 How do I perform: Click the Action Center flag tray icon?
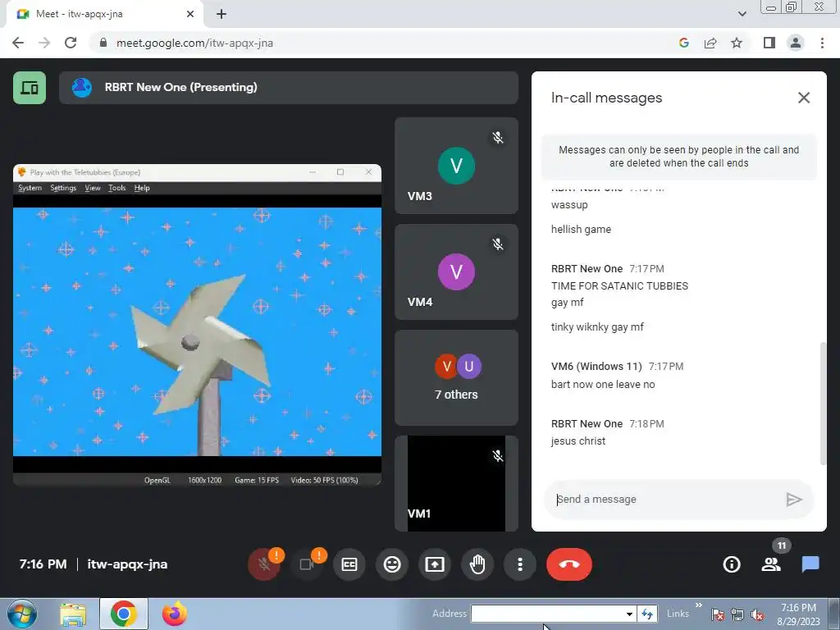pyautogui.click(x=717, y=614)
